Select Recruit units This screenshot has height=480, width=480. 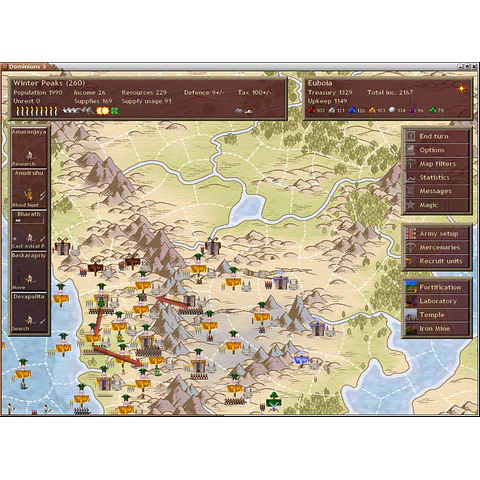tap(436, 261)
